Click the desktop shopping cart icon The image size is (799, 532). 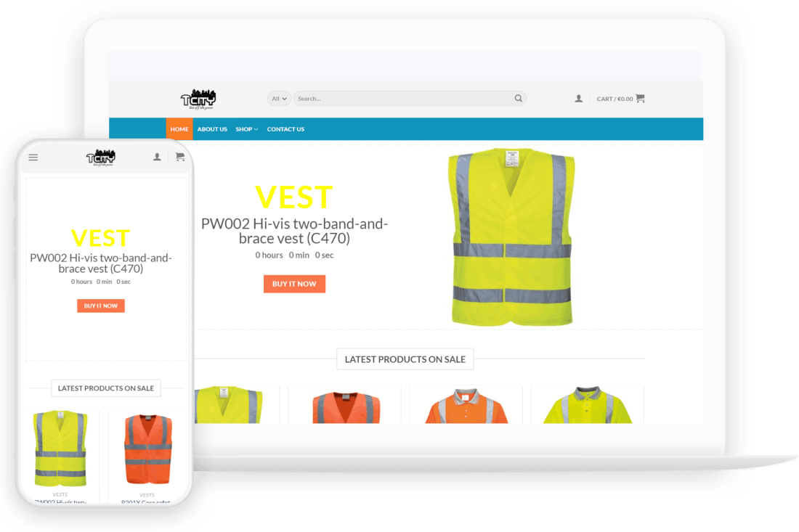640,99
